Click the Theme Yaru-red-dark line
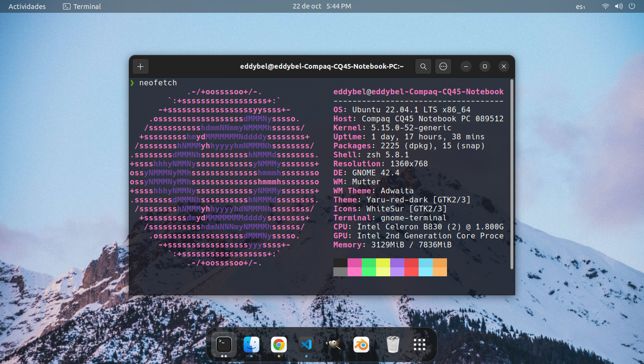 [x=402, y=200]
